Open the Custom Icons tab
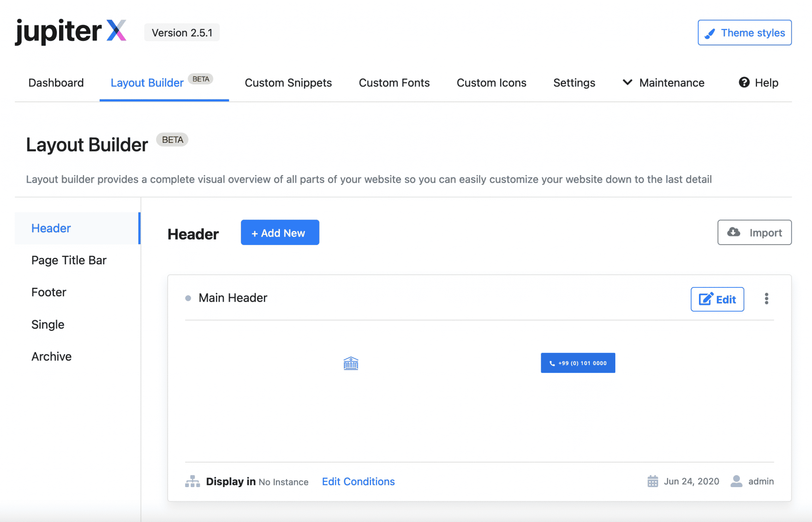 (491, 83)
